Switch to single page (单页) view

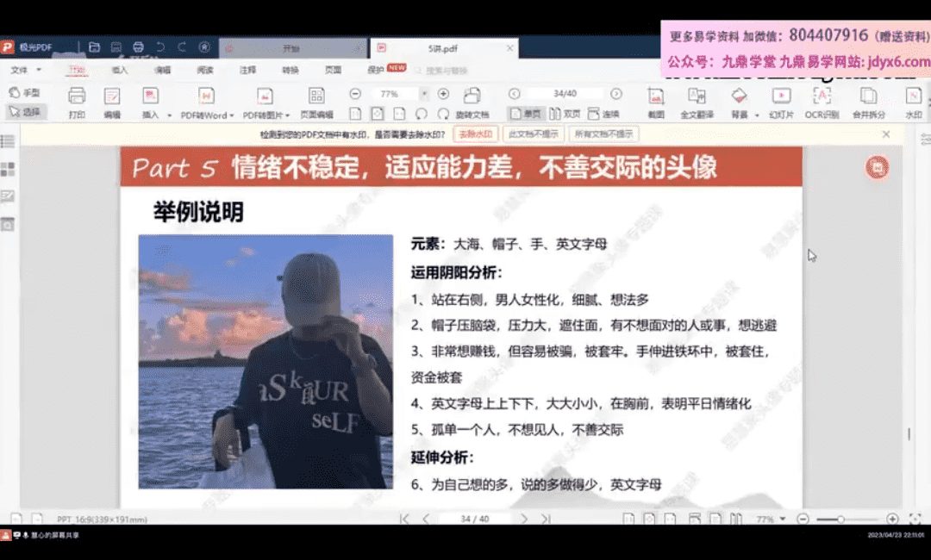tap(526, 114)
